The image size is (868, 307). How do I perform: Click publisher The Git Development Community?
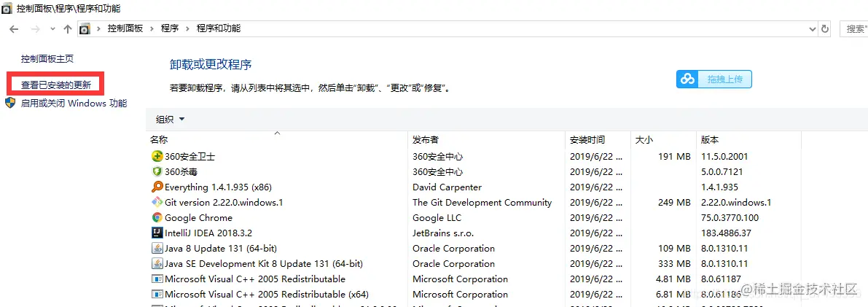[x=482, y=202]
